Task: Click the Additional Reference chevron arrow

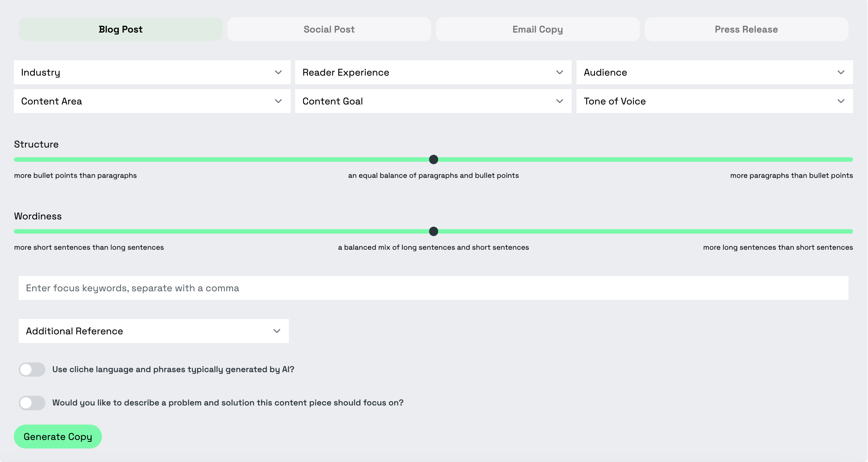Action: pyautogui.click(x=276, y=331)
